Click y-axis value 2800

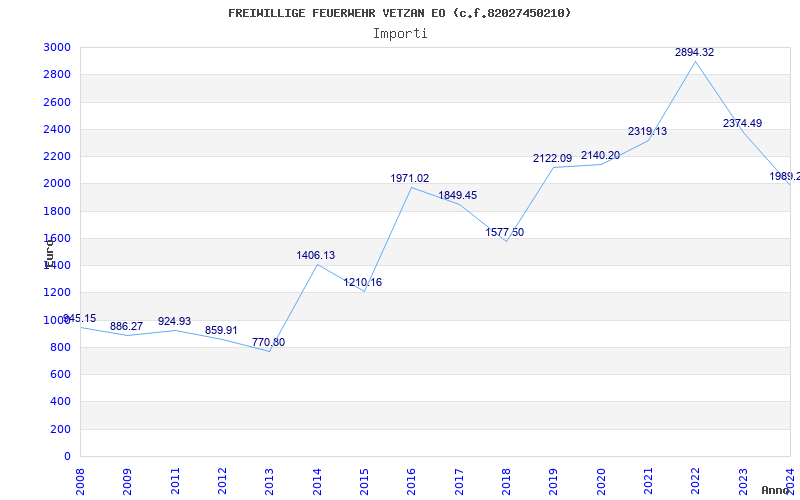[58, 74]
